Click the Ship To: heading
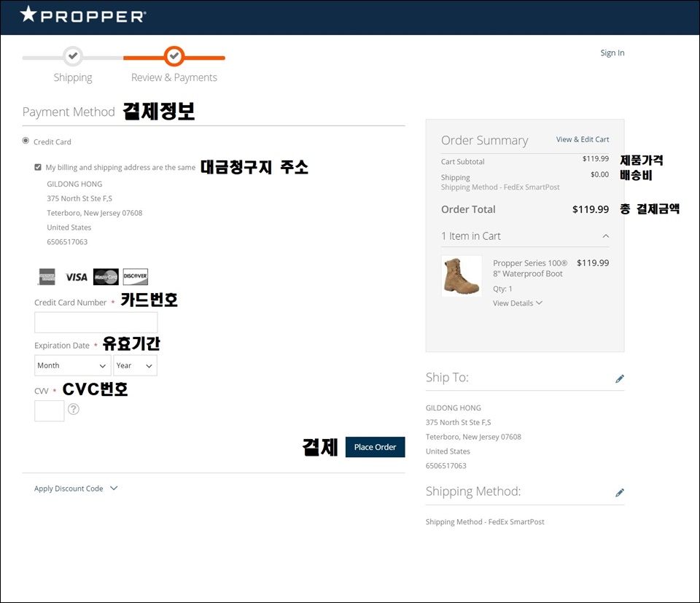This screenshot has width=700, height=603. 447,378
